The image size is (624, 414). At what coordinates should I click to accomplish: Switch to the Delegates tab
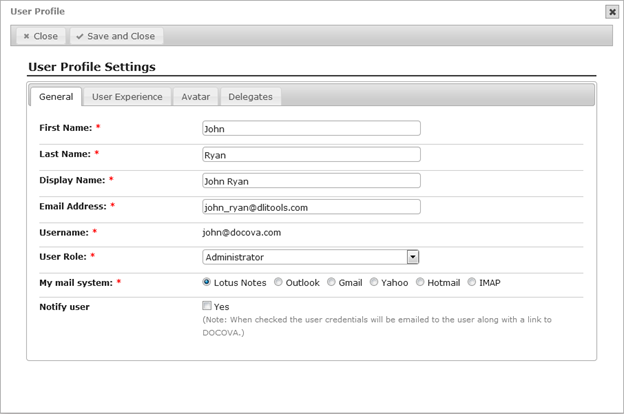tap(250, 97)
